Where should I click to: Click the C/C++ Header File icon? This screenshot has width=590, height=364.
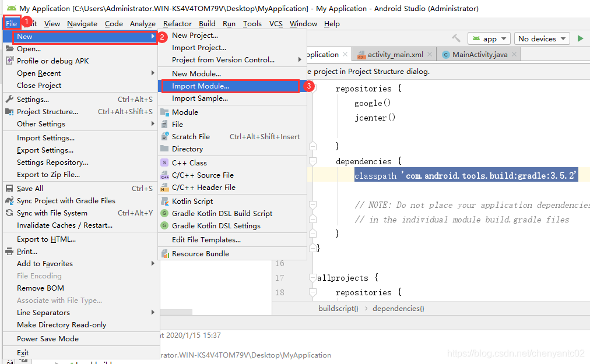164,188
